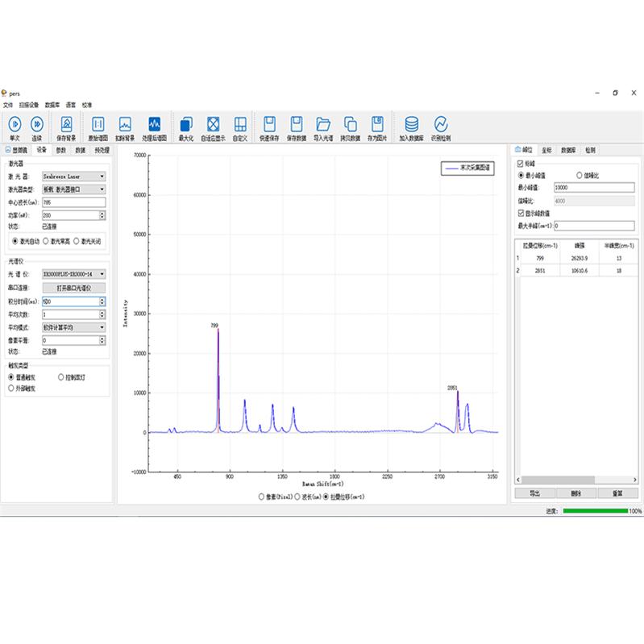
Task: Expand the spectrometer model dropdown
Action: click(x=74, y=274)
